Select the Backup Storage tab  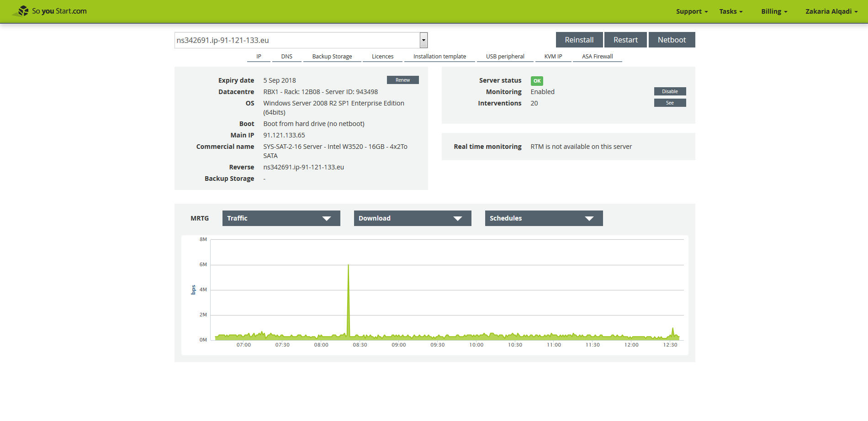tap(332, 57)
